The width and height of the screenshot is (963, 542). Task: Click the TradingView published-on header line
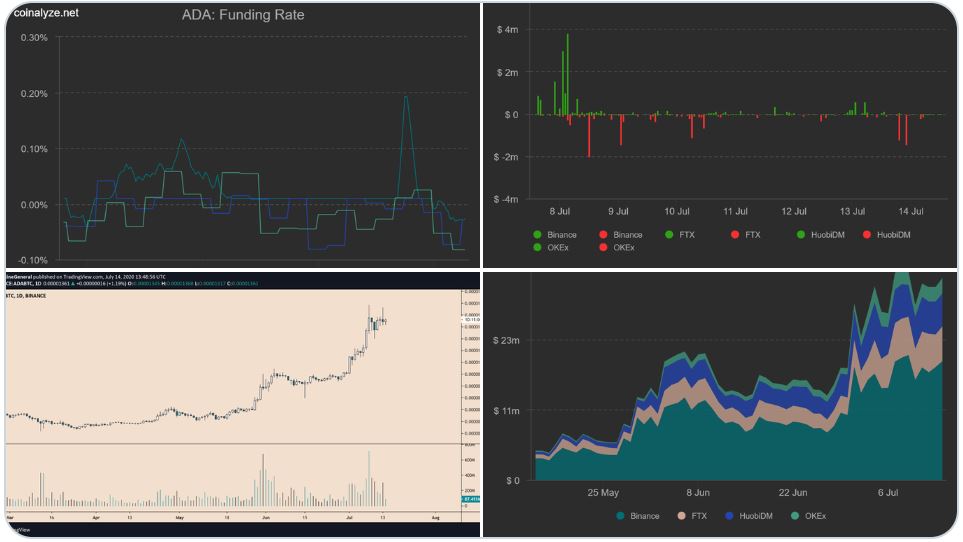coord(85,277)
